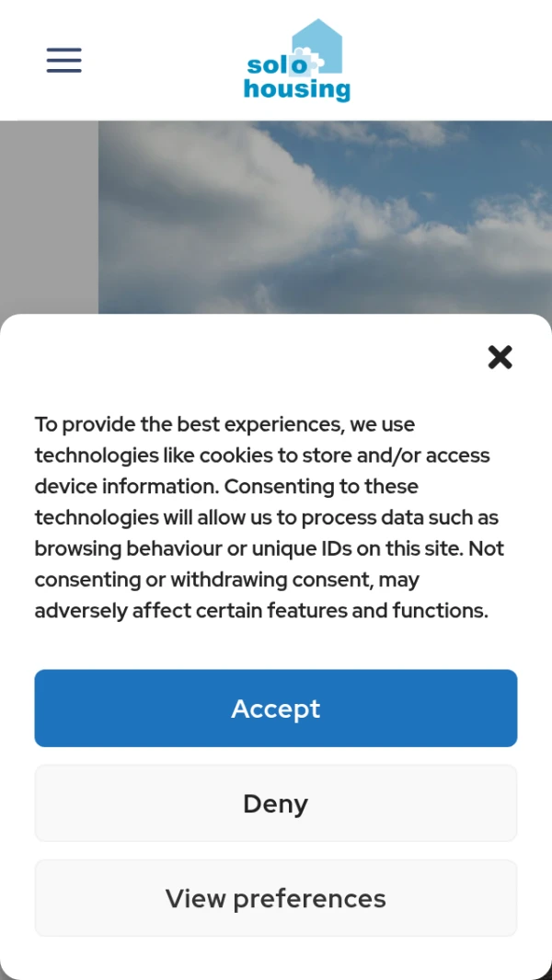Click the word "solo" in the logo
This screenshot has width=552, height=980.
277,64
